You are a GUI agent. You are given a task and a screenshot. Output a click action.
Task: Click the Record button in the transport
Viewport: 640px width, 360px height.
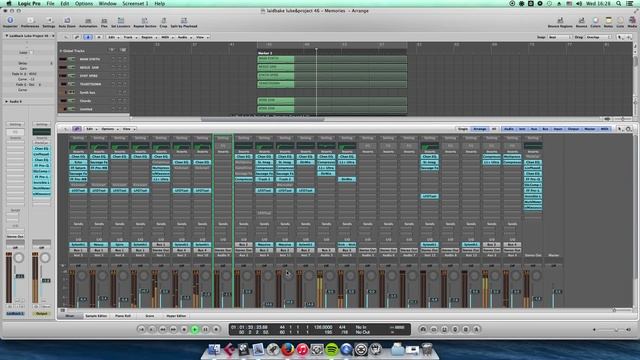click(216, 329)
